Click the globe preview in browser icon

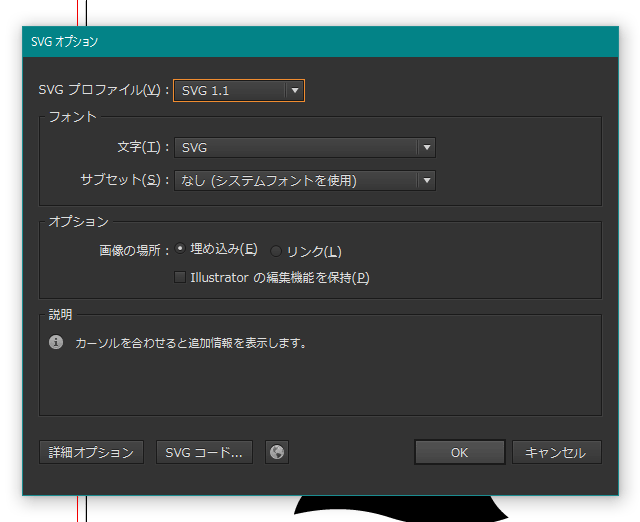277,452
